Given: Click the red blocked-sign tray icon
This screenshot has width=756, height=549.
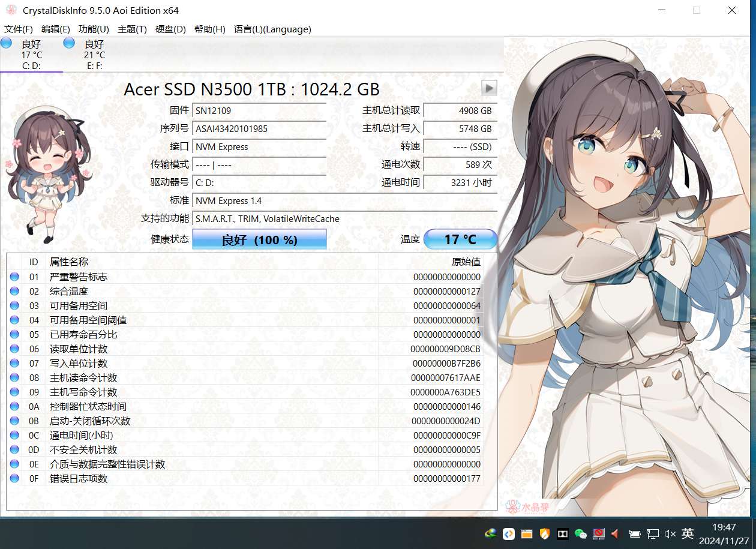Looking at the screenshot, I should [x=598, y=533].
